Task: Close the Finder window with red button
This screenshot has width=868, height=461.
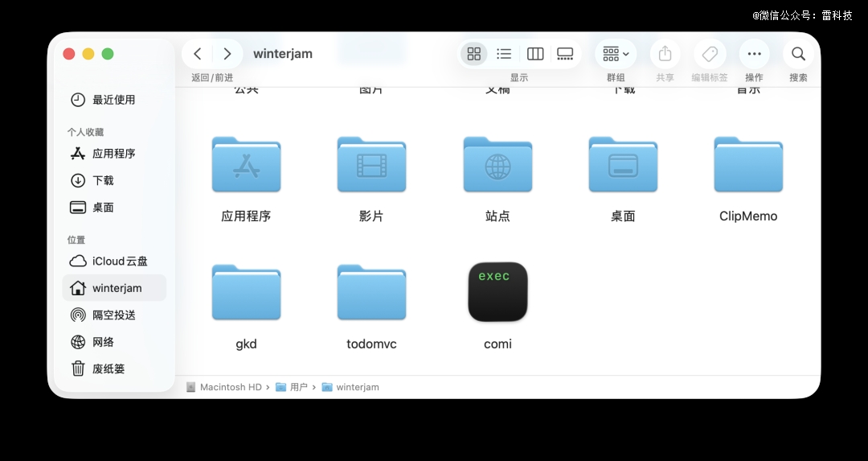Action: point(69,54)
